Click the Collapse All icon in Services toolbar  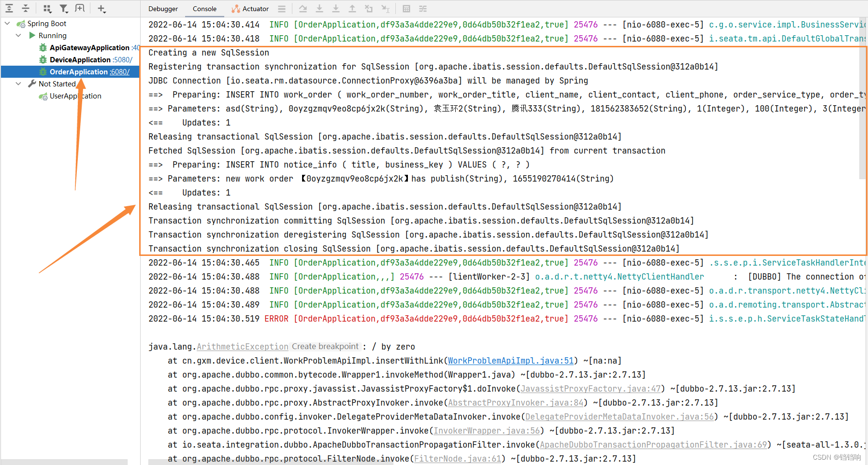pyautogui.click(x=26, y=8)
